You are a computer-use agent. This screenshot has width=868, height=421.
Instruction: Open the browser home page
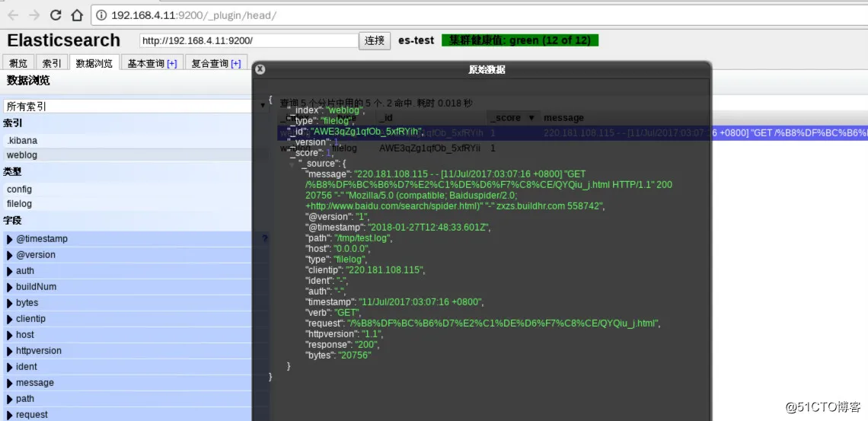[77, 15]
